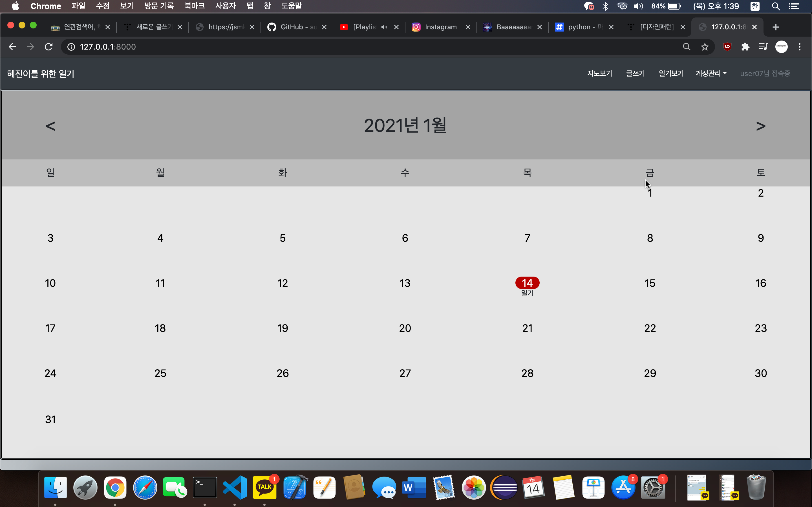Reload the page with the refresh icon
Screen dimensions: 812x507
[49, 46]
